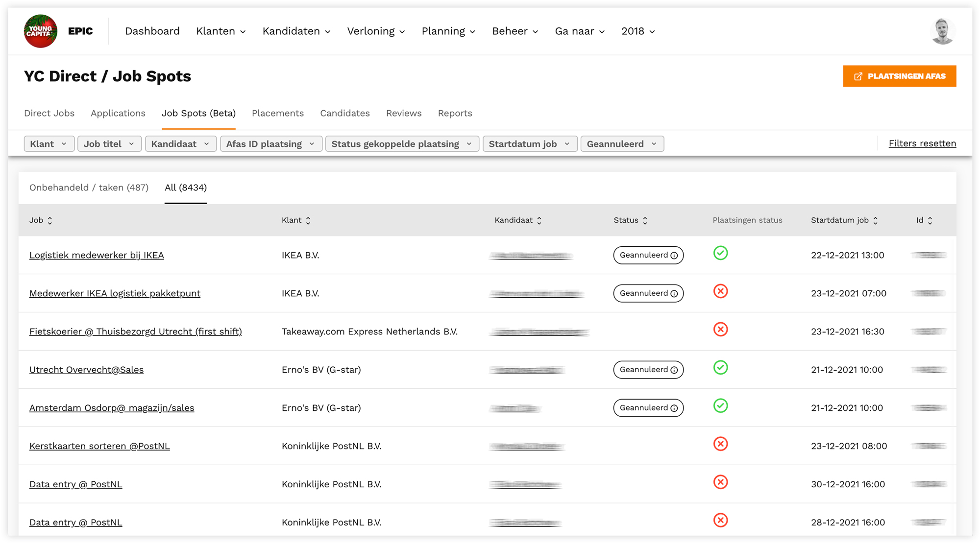The height and width of the screenshot is (546, 980).
Task: Click the Plaatsingen status column header
Action: [747, 220]
